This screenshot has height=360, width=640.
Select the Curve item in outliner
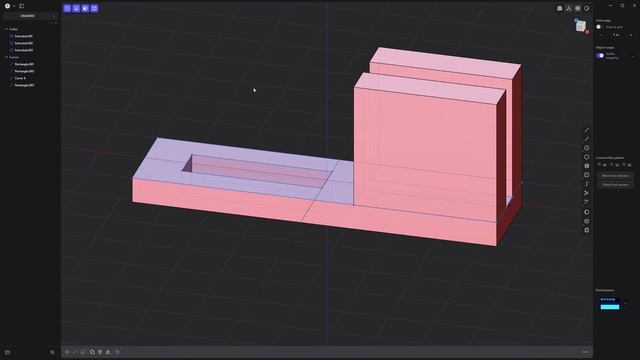20,78
